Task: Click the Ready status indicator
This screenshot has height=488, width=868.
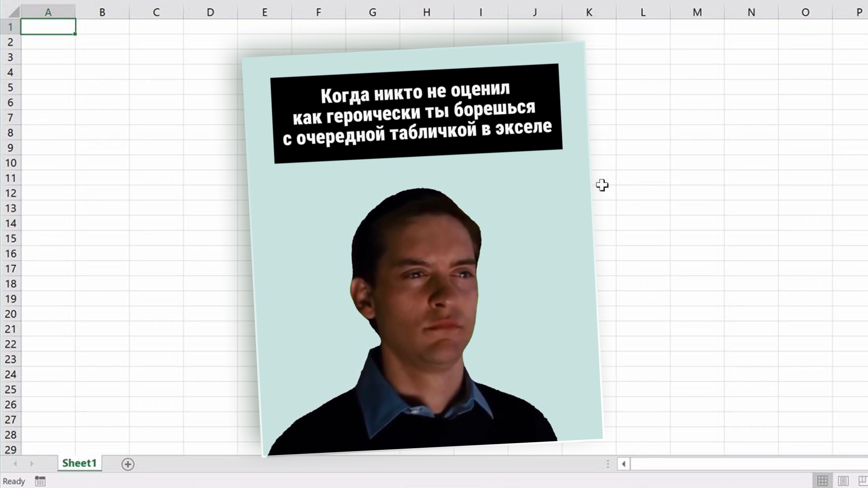Action: 14,481
